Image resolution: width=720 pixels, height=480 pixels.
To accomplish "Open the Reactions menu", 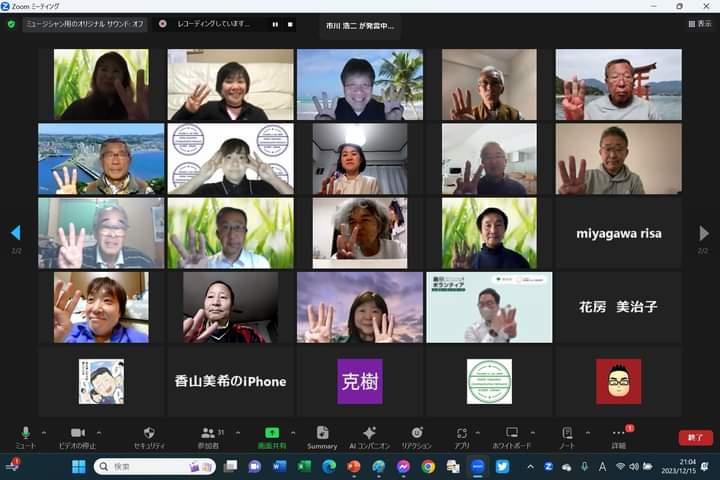I will (x=416, y=436).
